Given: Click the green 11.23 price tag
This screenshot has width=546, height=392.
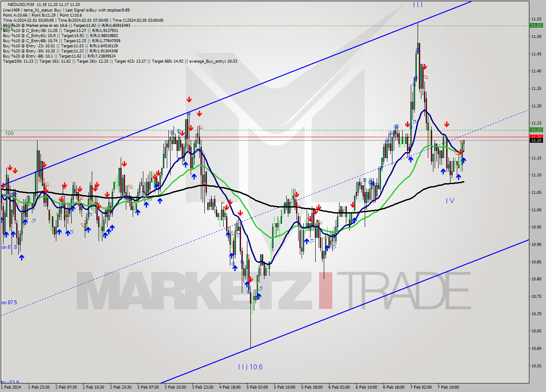Looking at the screenshot, I should coord(536,130).
